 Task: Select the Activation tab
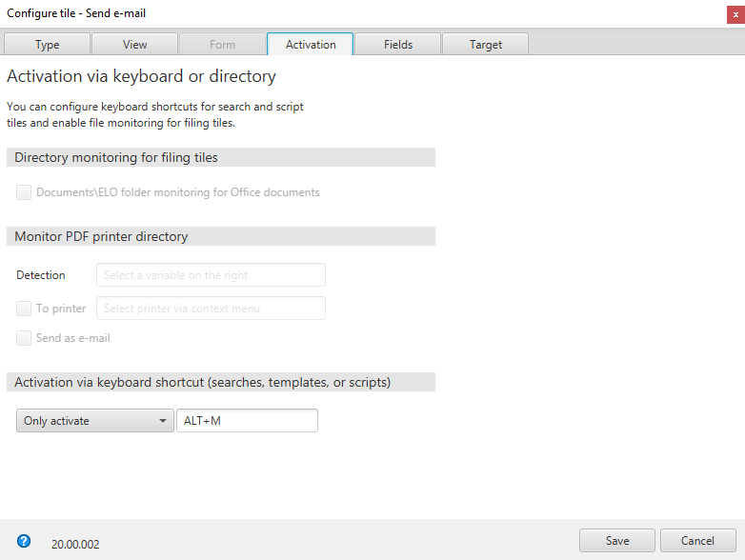[x=311, y=45]
